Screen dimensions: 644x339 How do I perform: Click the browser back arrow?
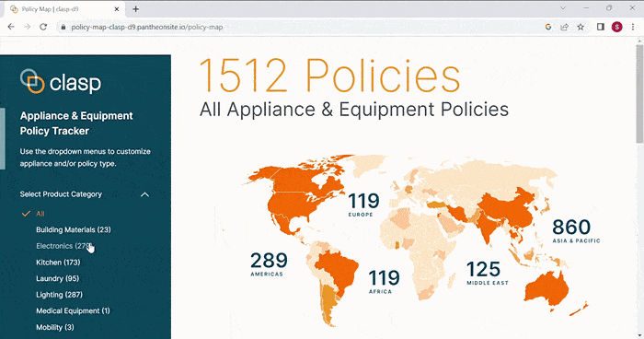(11, 27)
